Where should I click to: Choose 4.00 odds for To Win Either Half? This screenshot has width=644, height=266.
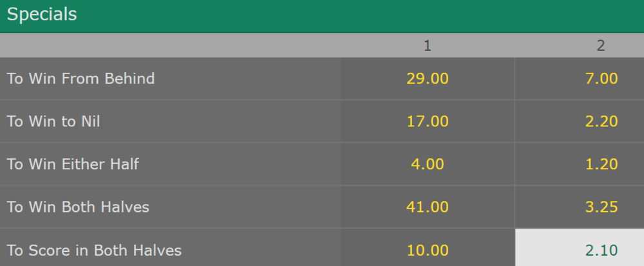coord(428,164)
